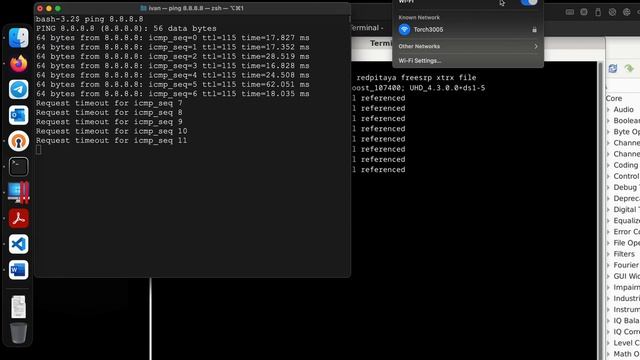Open Microsoft Word from the dock
Image resolution: width=640 pixels, height=360 pixels.
[x=18, y=270]
